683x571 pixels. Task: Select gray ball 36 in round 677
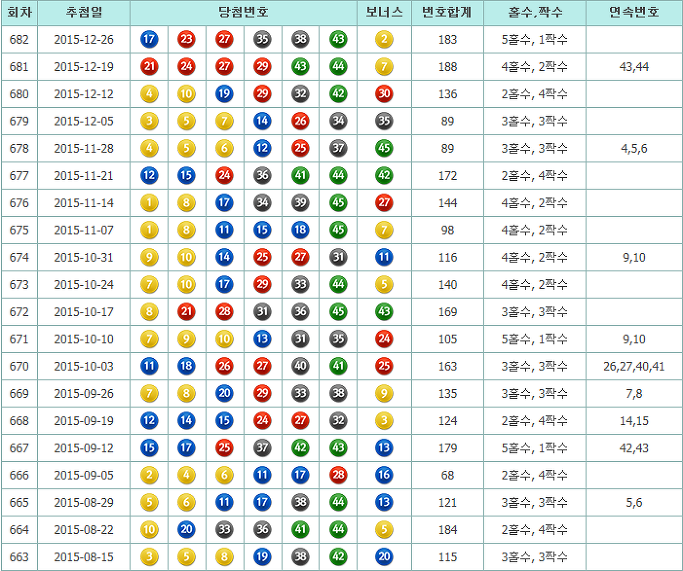262,176
